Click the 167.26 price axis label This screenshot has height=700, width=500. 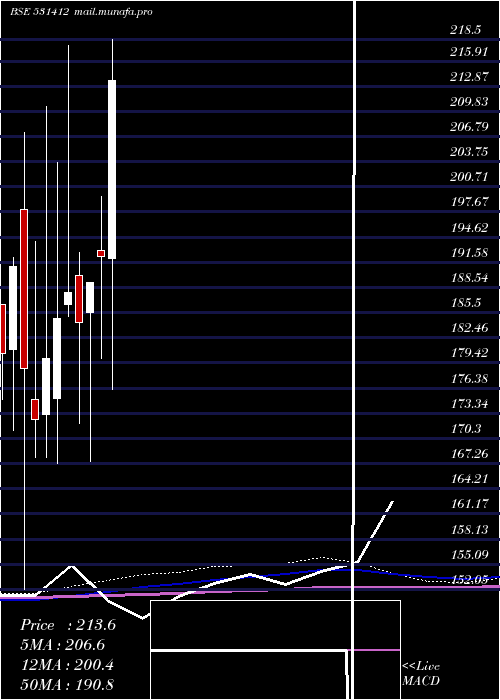click(x=469, y=454)
